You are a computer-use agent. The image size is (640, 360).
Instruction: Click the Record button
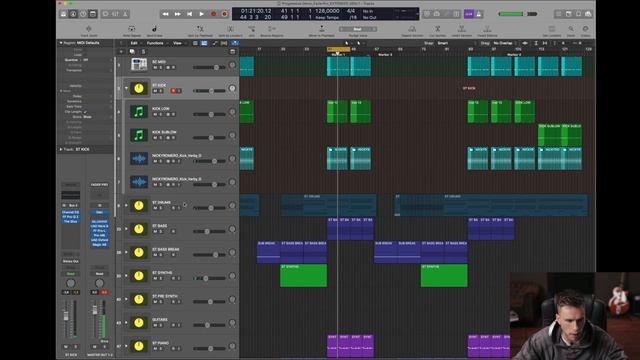click(213, 14)
